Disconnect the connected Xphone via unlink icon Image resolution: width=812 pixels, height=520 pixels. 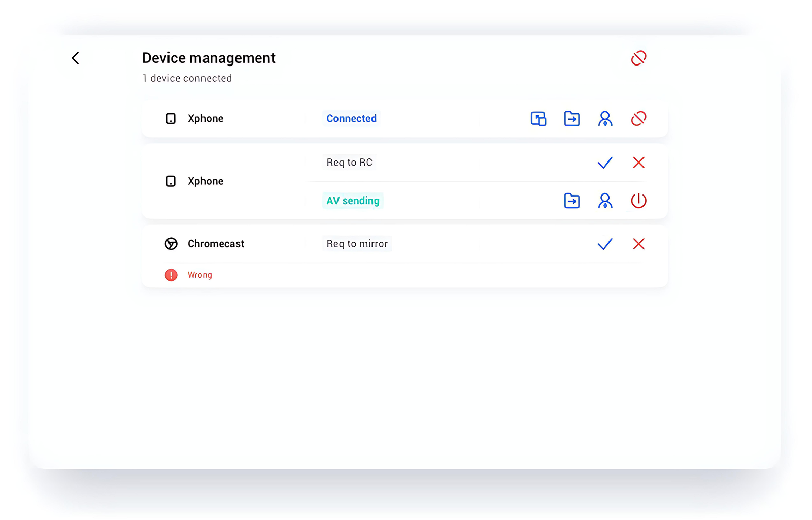pyautogui.click(x=638, y=119)
